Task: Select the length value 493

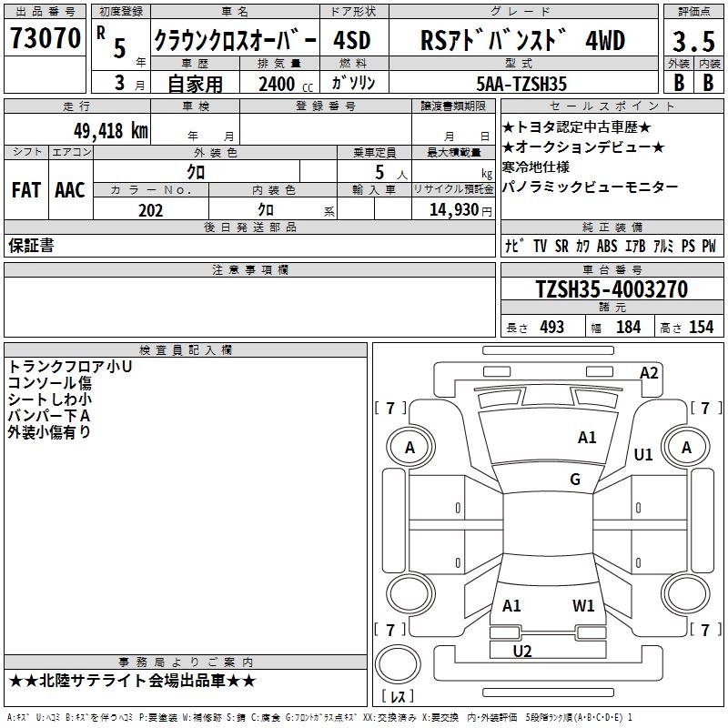Action: pyautogui.click(x=551, y=327)
